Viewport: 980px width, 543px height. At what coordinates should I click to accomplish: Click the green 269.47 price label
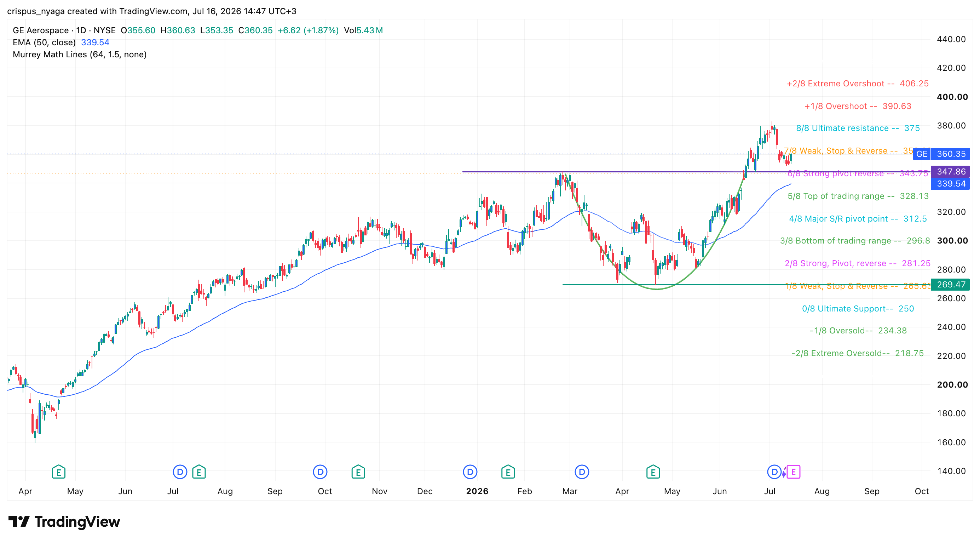click(950, 284)
